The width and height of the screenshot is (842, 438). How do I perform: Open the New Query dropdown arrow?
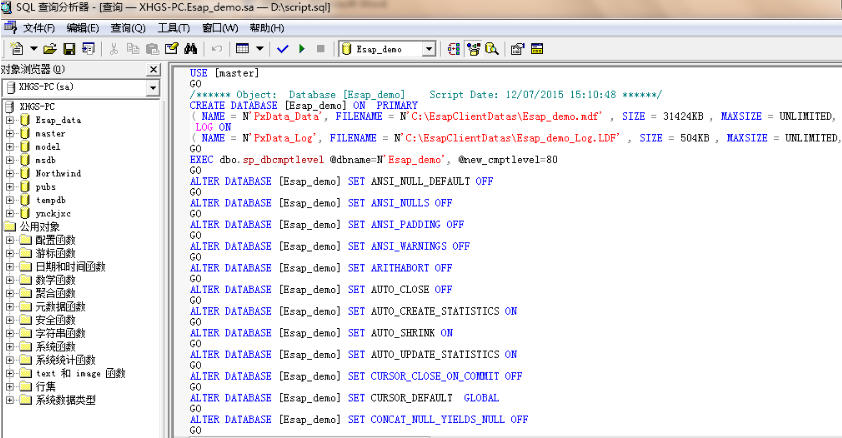[x=33, y=49]
